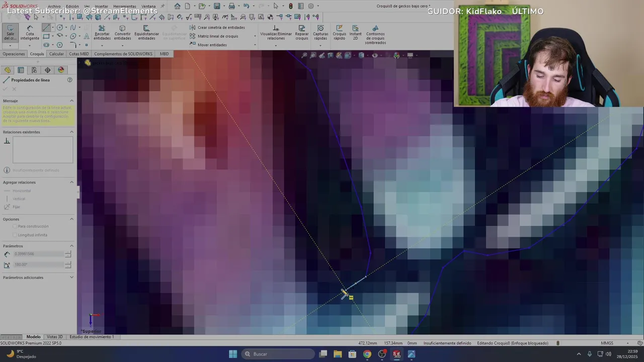The height and width of the screenshot is (362, 644).
Task: Open help for Propiedades de línea
Action: [x=69, y=80]
